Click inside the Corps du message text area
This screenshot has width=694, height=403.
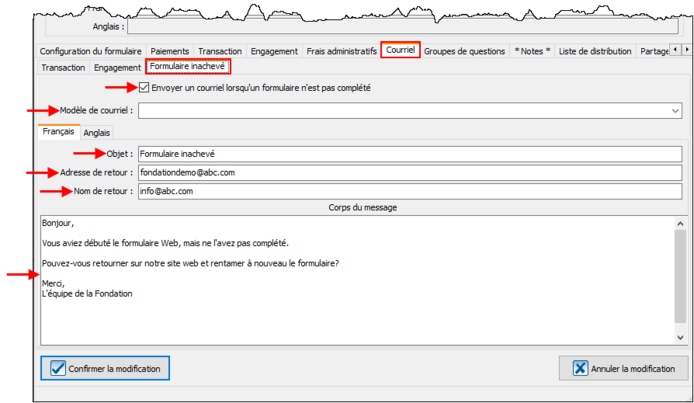tap(350, 300)
